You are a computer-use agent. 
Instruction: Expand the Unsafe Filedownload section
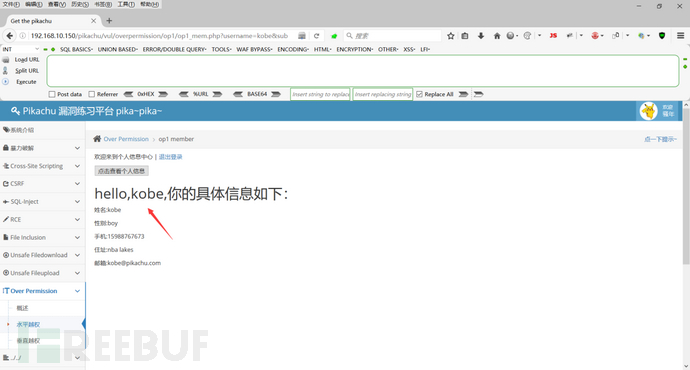pos(42,255)
